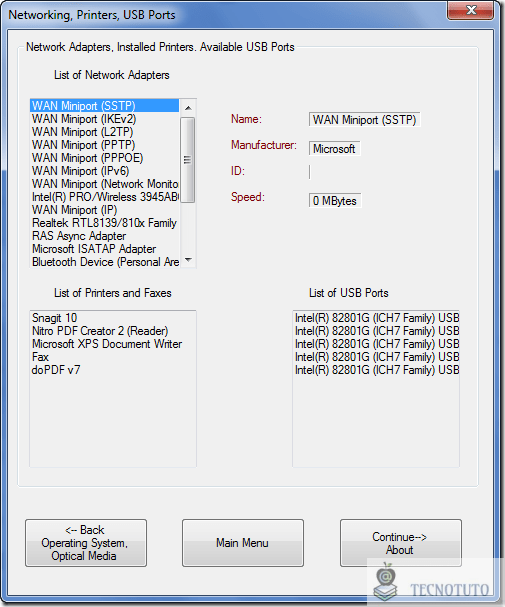Select Bluetooth Device (Personal Area) entry

[x=104, y=262]
